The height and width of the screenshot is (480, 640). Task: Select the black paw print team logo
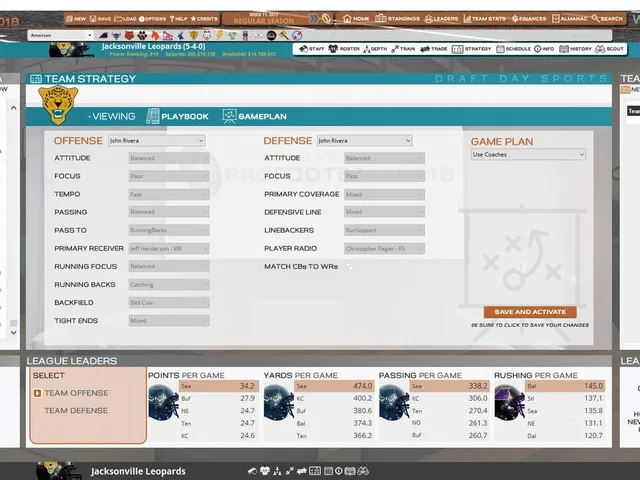tap(142, 36)
